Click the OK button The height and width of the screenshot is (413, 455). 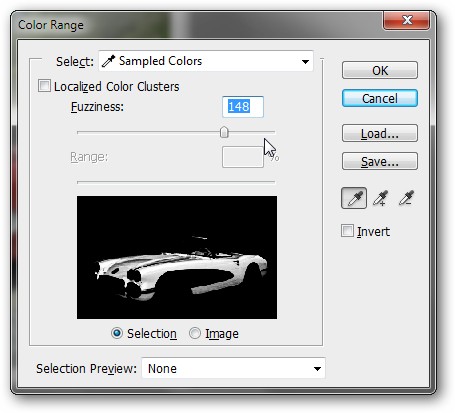tap(380, 70)
